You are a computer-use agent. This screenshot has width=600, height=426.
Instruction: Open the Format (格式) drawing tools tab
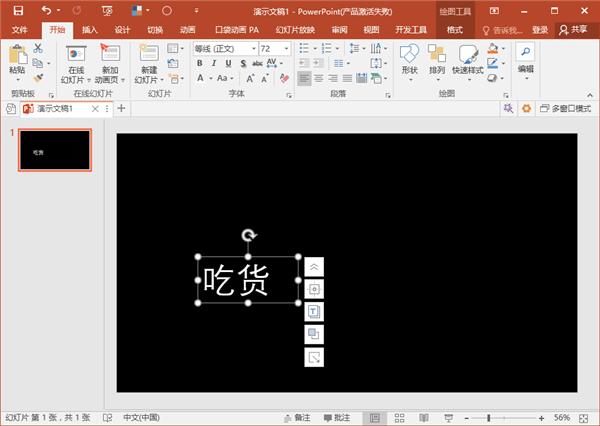(455, 30)
